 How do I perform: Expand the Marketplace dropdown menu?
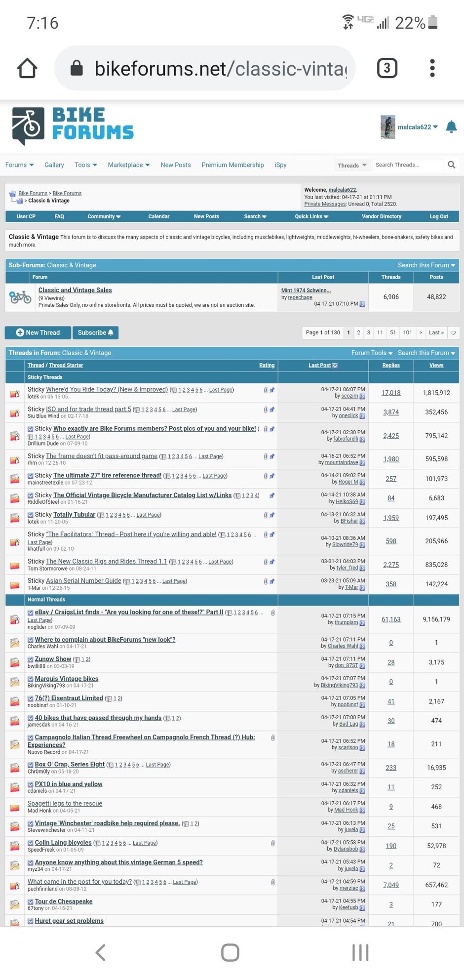coord(129,165)
